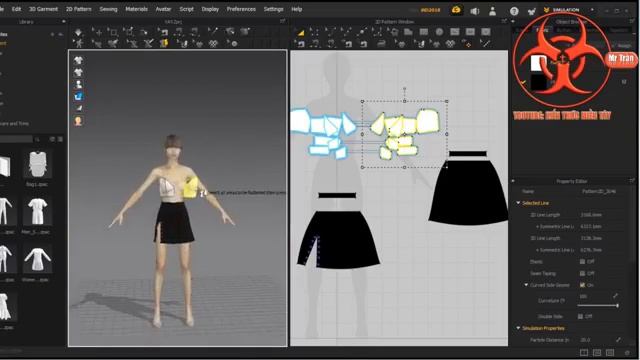Toggle Avatar display icon in 3D viewport
This screenshot has width=640, height=360.
78,84
